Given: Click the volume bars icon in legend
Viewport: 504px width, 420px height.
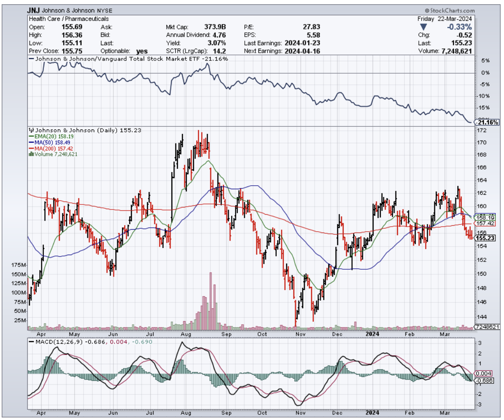Looking at the screenshot, I should click(30, 154).
